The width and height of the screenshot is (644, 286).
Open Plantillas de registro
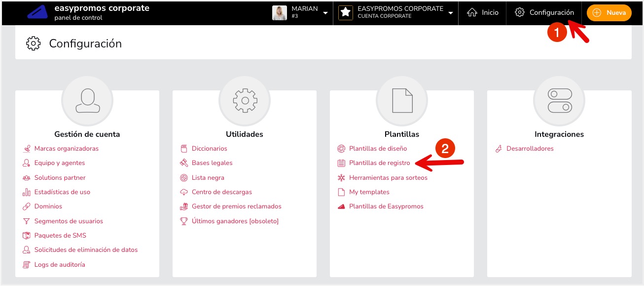pos(380,163)
